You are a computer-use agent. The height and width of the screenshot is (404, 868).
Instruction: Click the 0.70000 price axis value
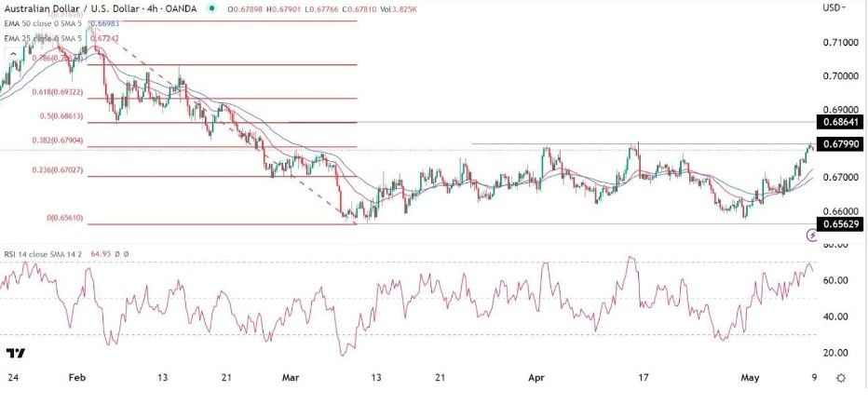tap(841, 76)
